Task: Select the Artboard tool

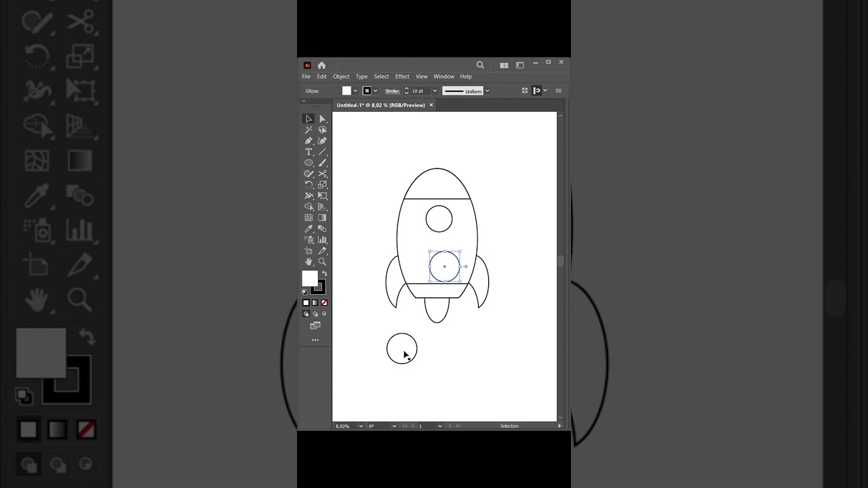Action: (309, 250)
